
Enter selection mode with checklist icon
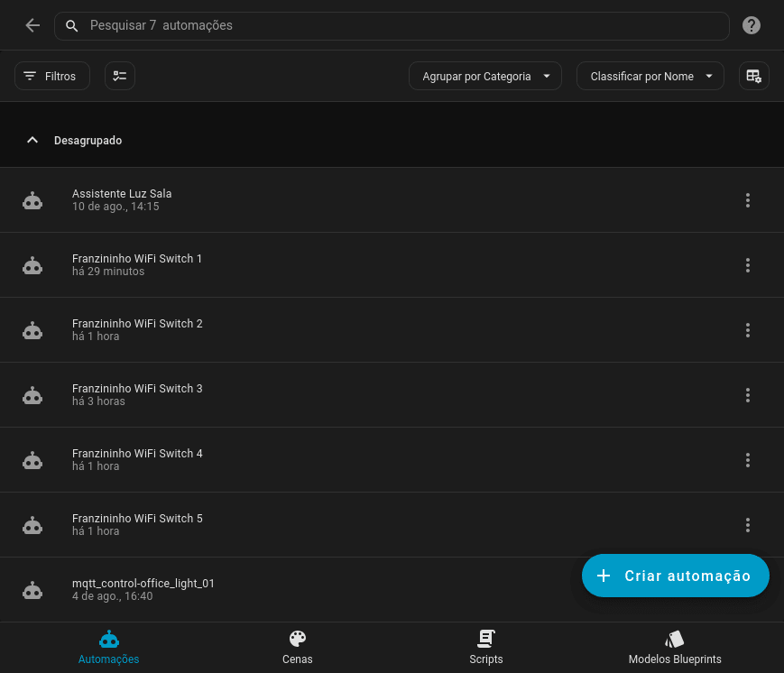pos(120,77)
